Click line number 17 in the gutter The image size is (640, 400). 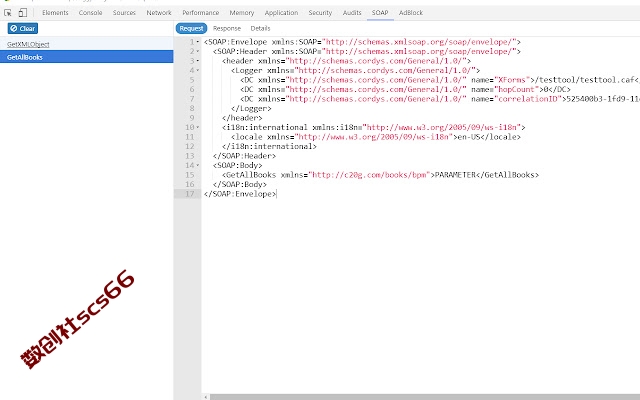pyautogui.click(x=190, y=194)
